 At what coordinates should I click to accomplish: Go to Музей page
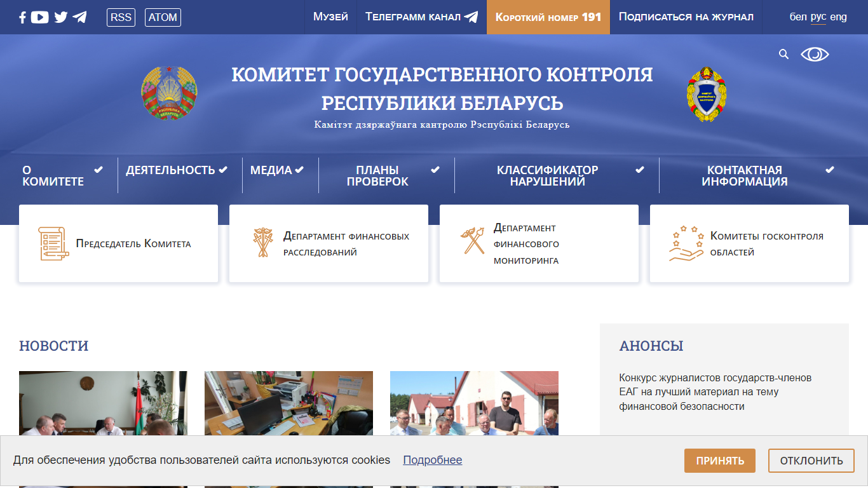(330, 17)
